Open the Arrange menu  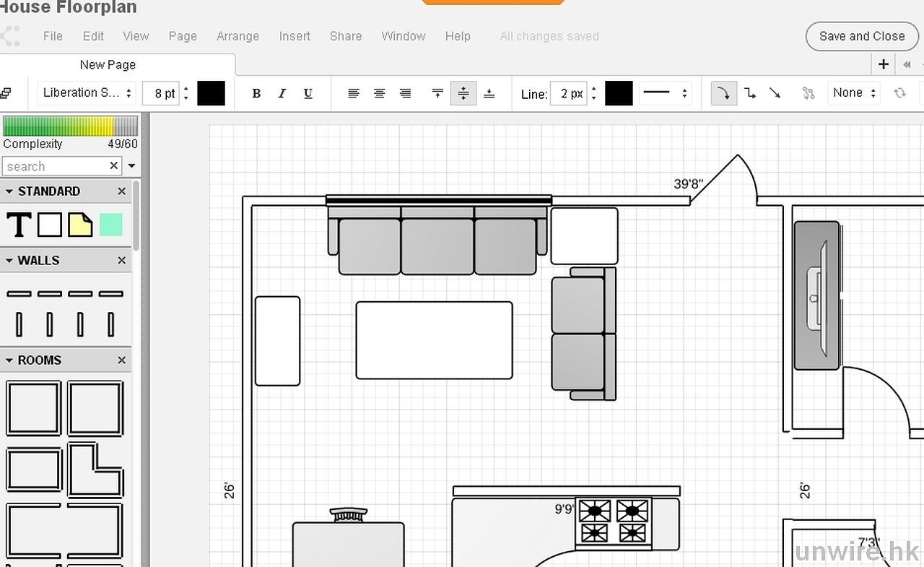(x=237, y=36)
